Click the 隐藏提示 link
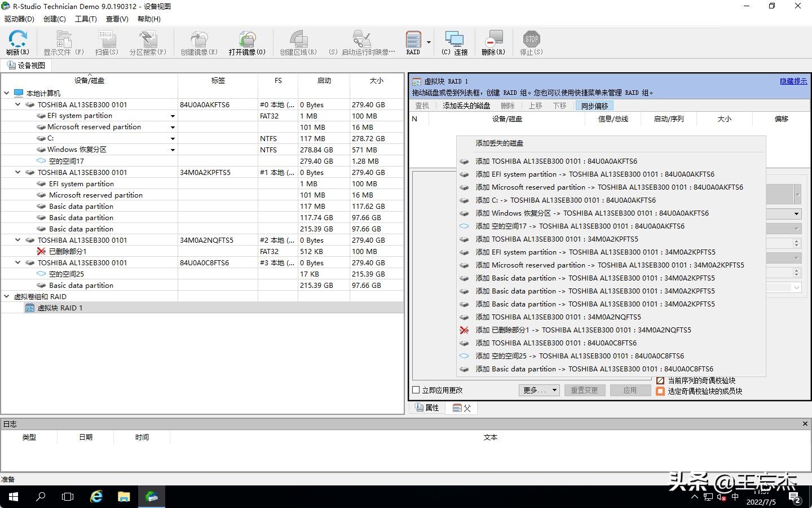The image size is (812, 508). pos(793,81)
